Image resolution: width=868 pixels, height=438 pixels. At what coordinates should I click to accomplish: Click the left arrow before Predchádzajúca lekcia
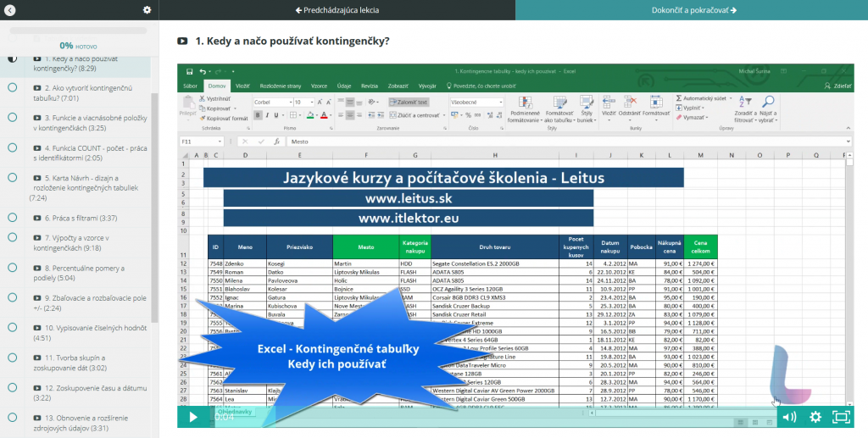[298, 10]
